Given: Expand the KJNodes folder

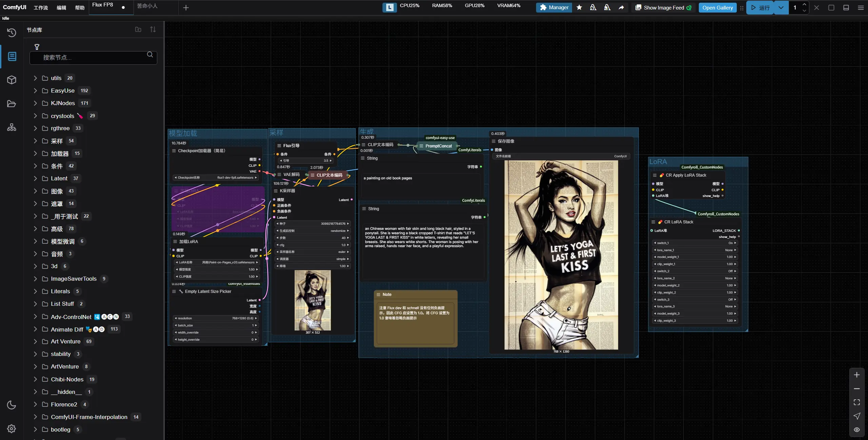Looking at the screenshot, I should (x=63, y=103).
